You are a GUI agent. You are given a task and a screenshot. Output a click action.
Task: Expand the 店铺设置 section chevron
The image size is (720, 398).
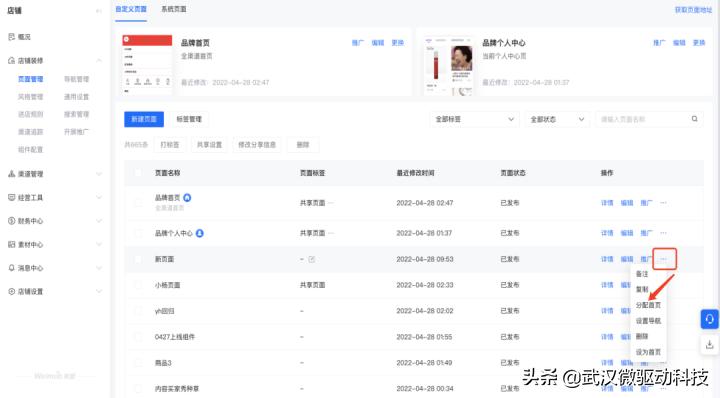[99, 291]
